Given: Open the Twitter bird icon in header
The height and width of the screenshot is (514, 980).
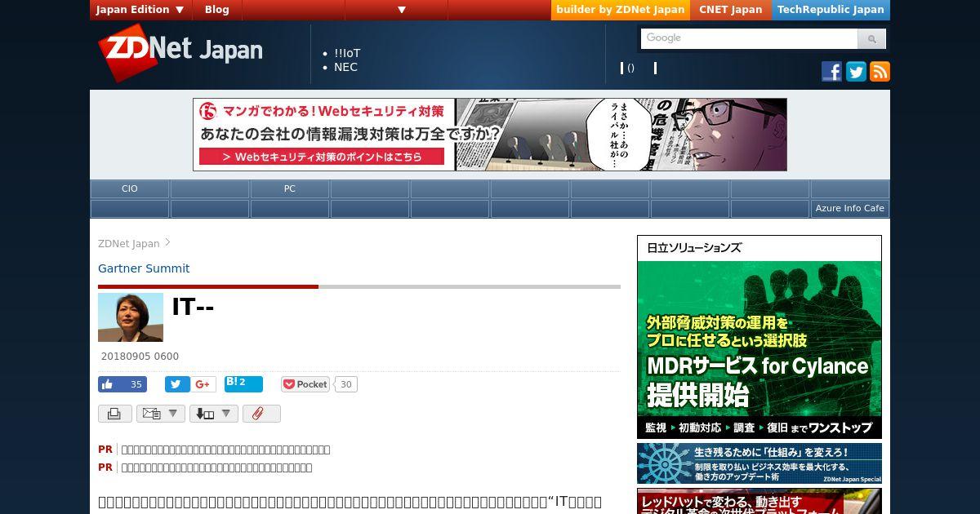Looking at the screenshot, I should pyautogui.click(x=856, y=72).
